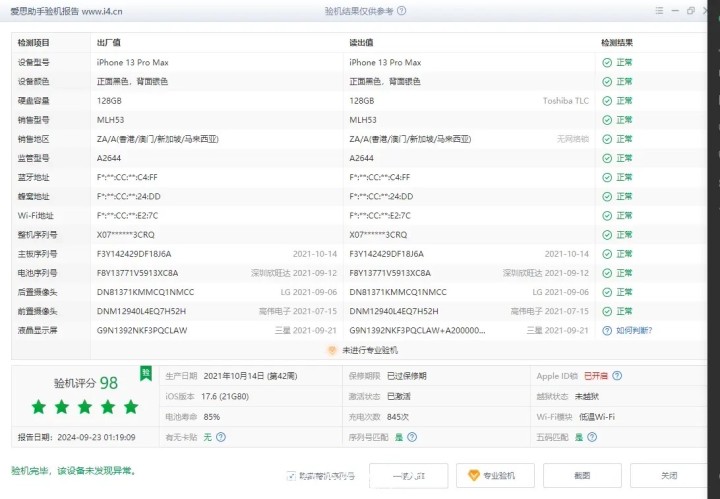This screenshot has width=720, height=499.
Task: Click the green check icon in 整机序列号 row
Action: click(607, 235)
